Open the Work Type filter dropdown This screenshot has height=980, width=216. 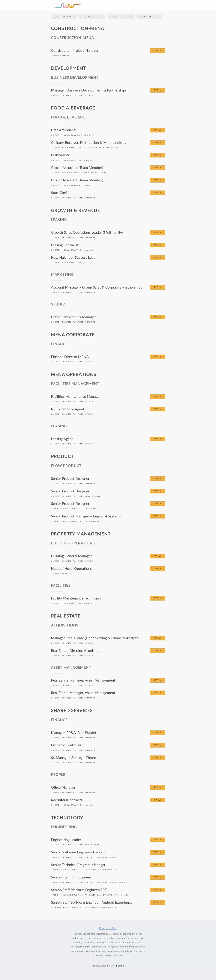[x=149, y=16]
